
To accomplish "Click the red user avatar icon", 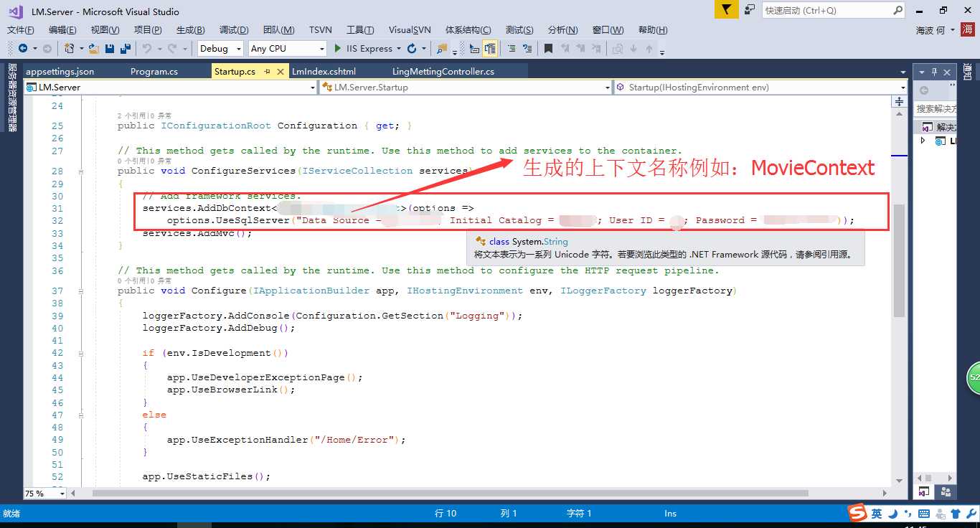I will click(968, 29).
